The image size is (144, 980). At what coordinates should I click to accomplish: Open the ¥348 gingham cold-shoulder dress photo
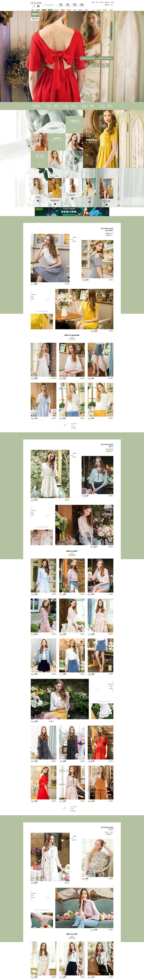[97, 259]
